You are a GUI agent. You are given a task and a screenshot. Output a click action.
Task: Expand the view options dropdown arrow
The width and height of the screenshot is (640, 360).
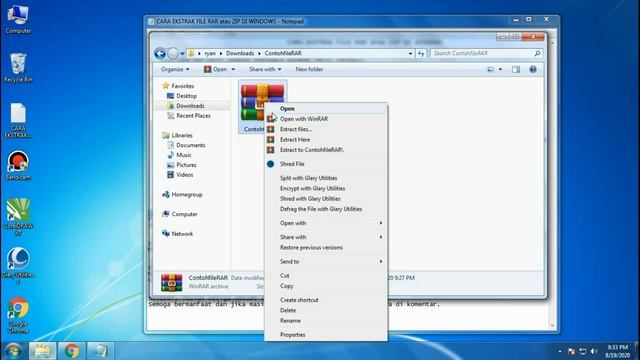point(500,69)
